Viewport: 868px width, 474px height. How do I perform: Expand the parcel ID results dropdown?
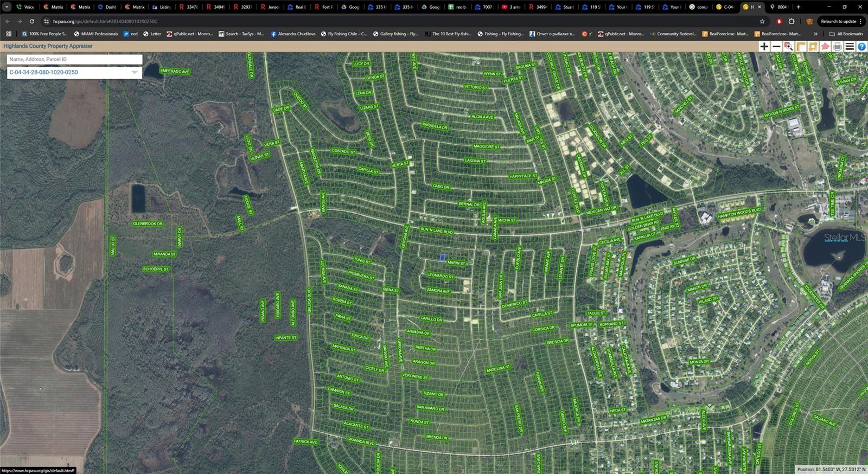tap(135, 73)
